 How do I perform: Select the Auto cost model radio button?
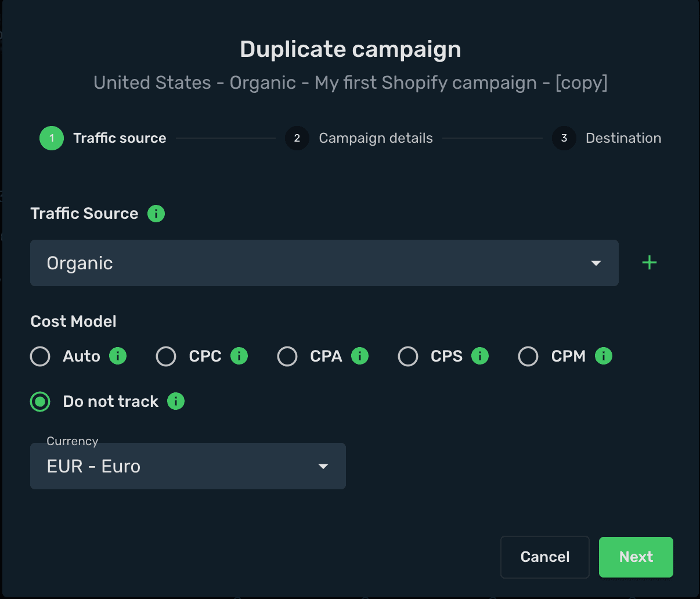click(x=40, y=356)
